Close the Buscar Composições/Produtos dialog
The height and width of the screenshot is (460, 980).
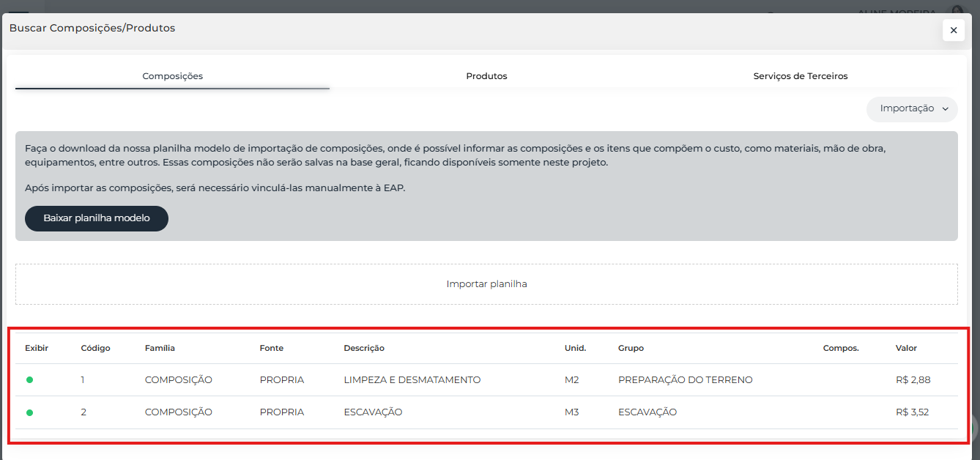tap(953, 30)
